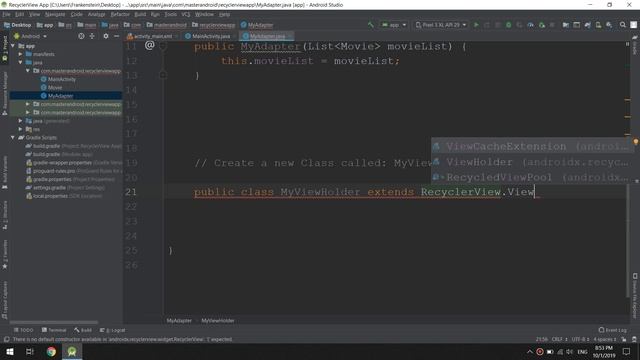Viewport: 640px width, 360px height.
Task: Open Project panel settings gear icon
Action: 106,36
